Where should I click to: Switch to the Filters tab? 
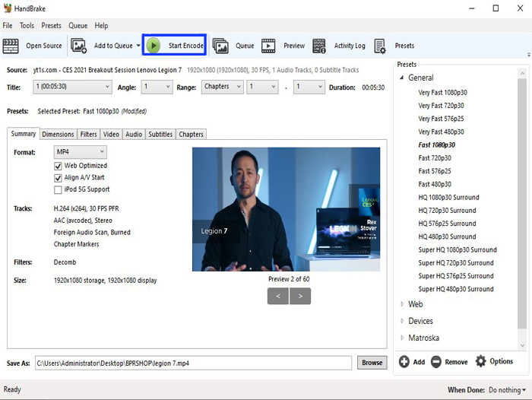coord(89,135)
